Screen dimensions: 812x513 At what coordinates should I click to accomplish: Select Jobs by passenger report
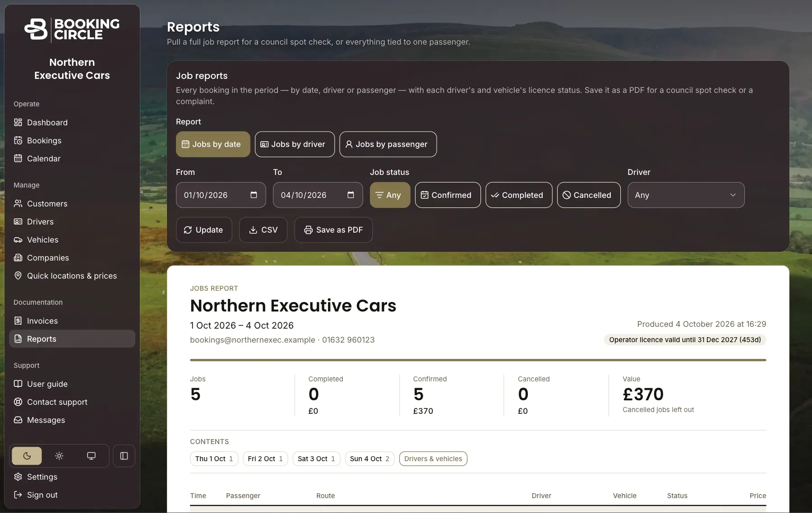(x=388, y=144)
